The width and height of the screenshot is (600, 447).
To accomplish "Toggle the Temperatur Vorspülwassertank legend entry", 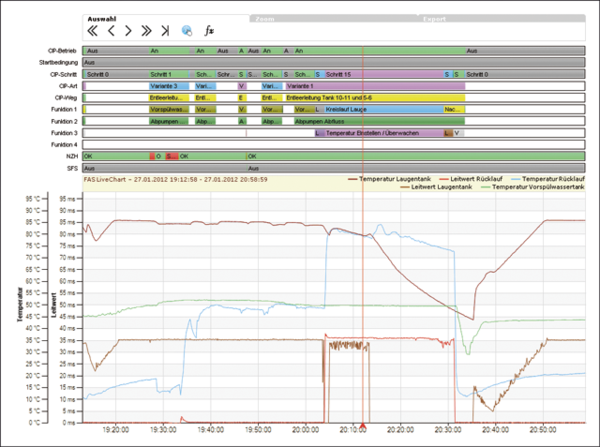I will coord(533,187).
